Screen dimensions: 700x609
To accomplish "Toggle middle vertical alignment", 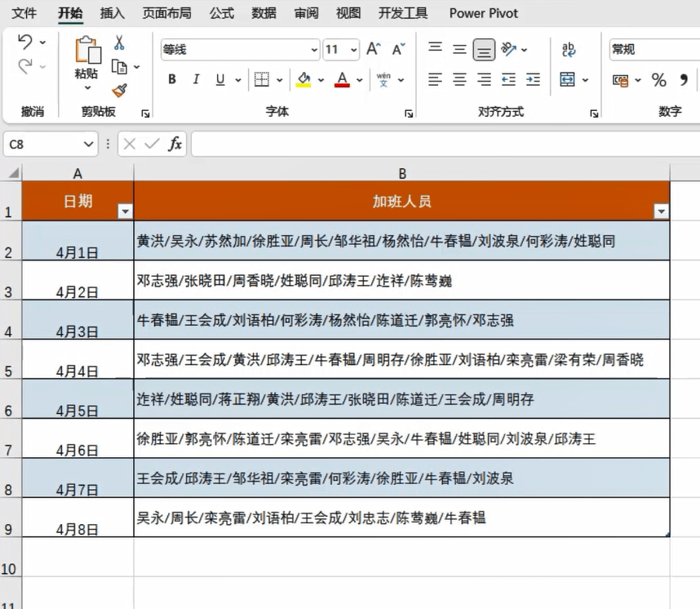I will coord(460,50).
